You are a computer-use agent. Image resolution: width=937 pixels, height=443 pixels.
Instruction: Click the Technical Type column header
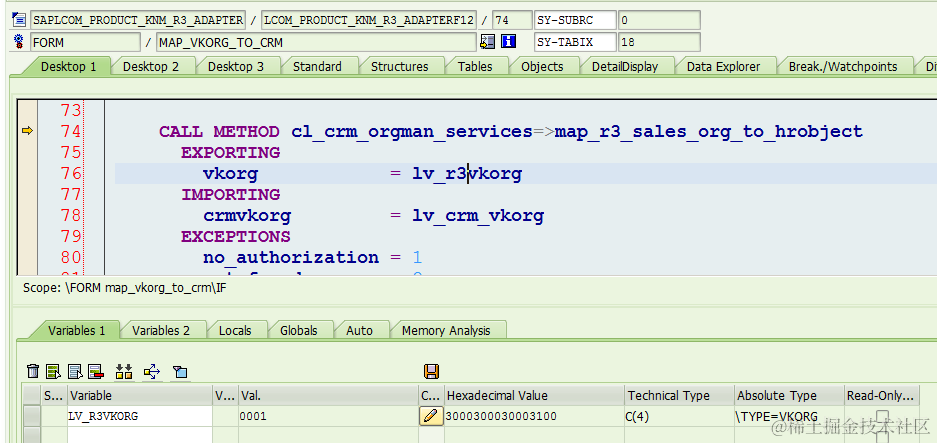pyautogui.click(x=679, y=396)
